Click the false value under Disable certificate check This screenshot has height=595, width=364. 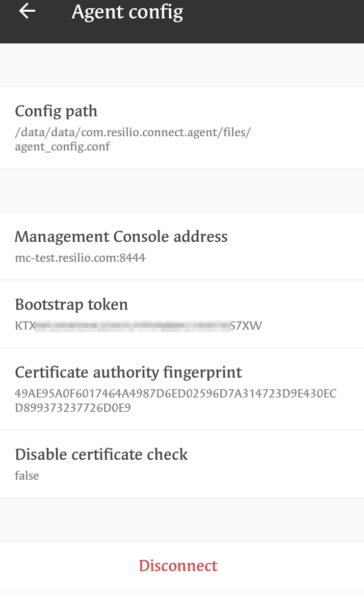tap(27, 476)
